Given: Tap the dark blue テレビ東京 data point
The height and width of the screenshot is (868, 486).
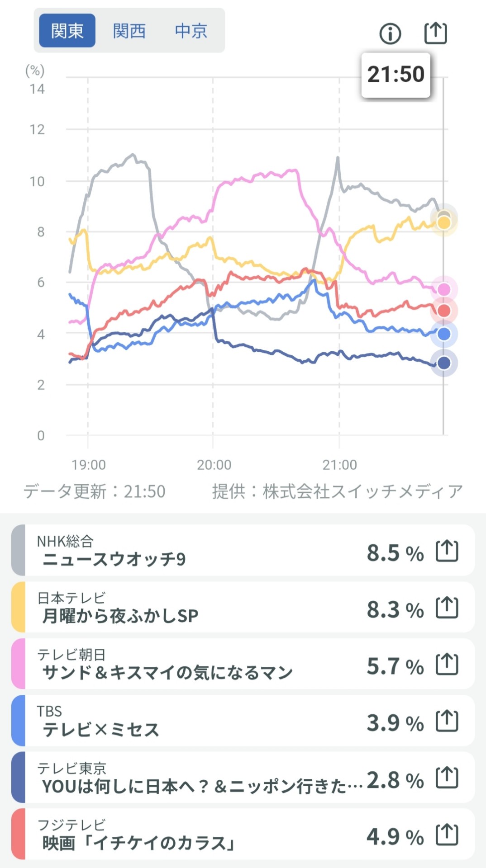Looking at the screenshot, I should tap(444, 363).
